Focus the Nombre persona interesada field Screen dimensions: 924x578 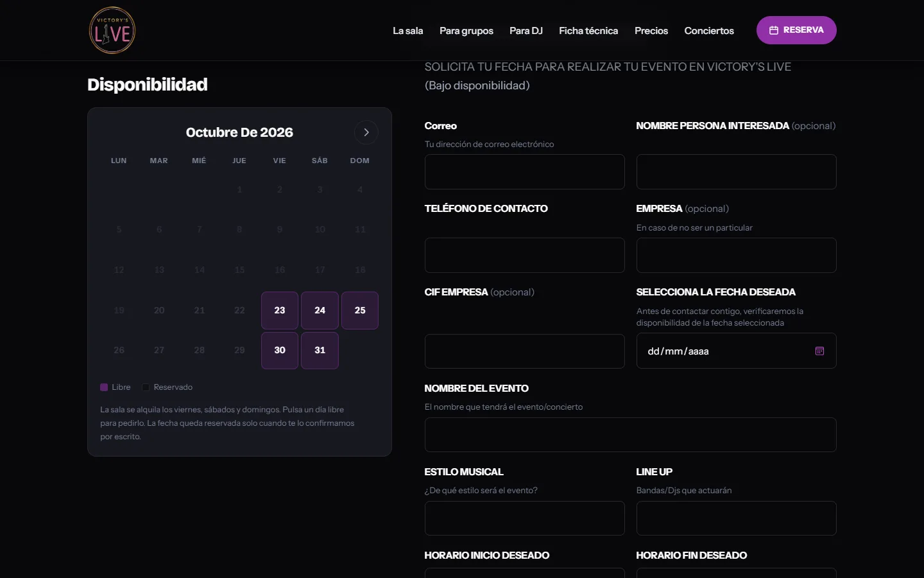click(736, 171)
